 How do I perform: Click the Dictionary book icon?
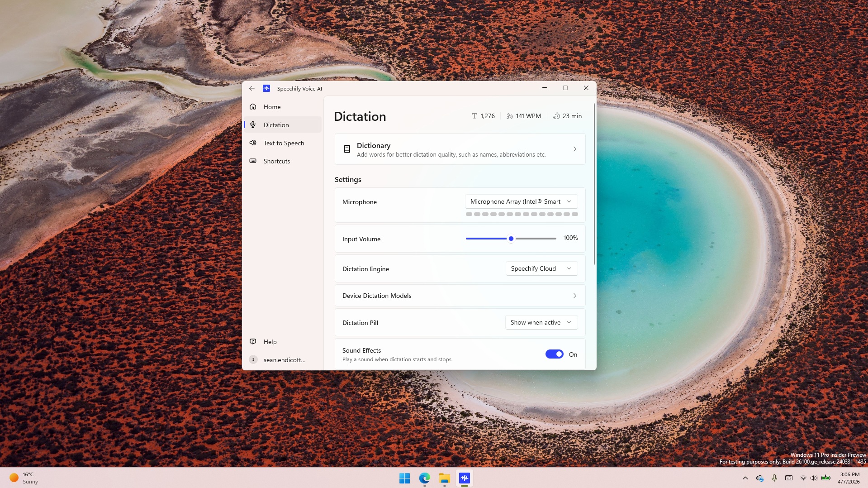(x=346, y=148)
